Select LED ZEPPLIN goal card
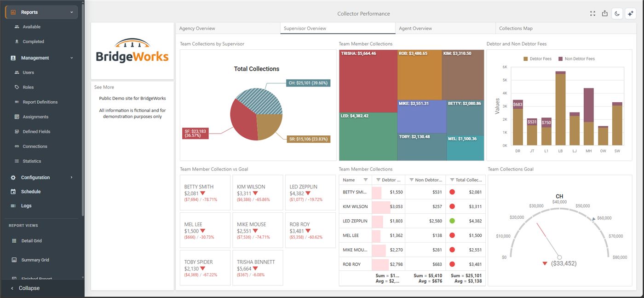The width and height of the screenshot is (644, 298). pyautogui.click(x=310, y=193)
